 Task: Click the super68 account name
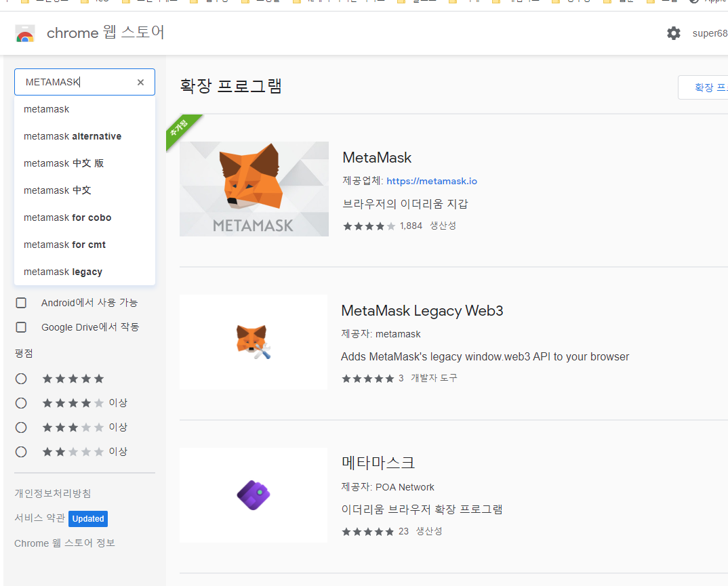pyautogui.click(x=710, y=33)
